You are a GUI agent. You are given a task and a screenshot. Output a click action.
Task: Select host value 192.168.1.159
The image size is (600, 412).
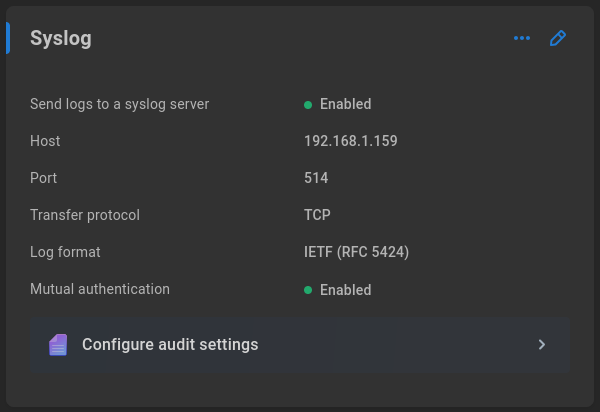click(351, 141)
